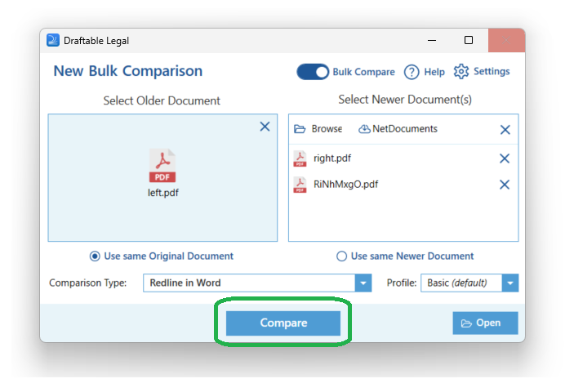Select Use same Newer Document radio button
This screenshot has width=565, height=392.
coord(341,256)
